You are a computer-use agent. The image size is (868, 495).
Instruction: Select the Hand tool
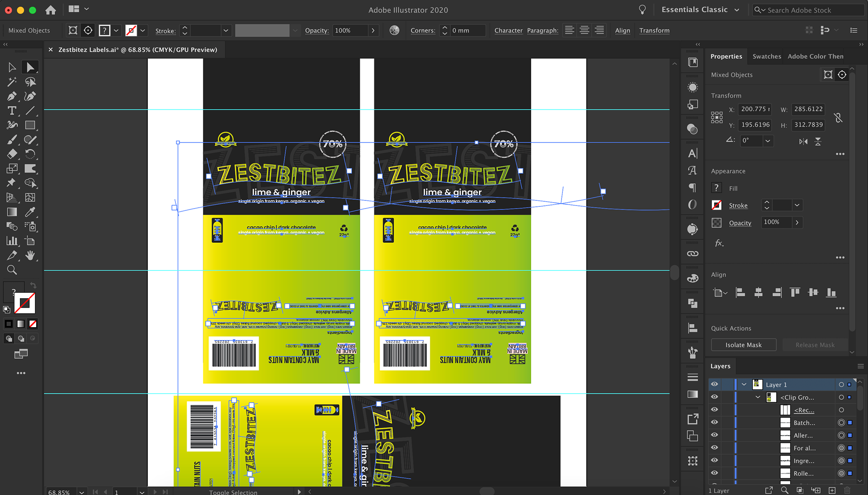(x=30, y=256)
